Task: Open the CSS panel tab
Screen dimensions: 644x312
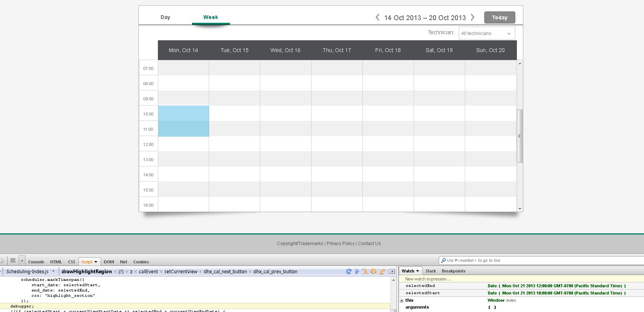Action: pyautogui.click(x=72, y=262)
